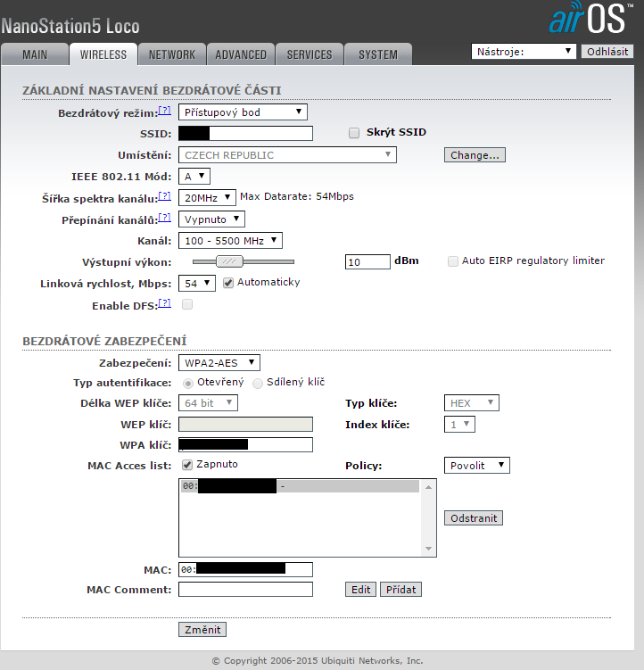Open Kanál 100 - 5500 MHz dropdown
Image resolution: width=644 pixels, height=670 pixels.
click(230, 241)
